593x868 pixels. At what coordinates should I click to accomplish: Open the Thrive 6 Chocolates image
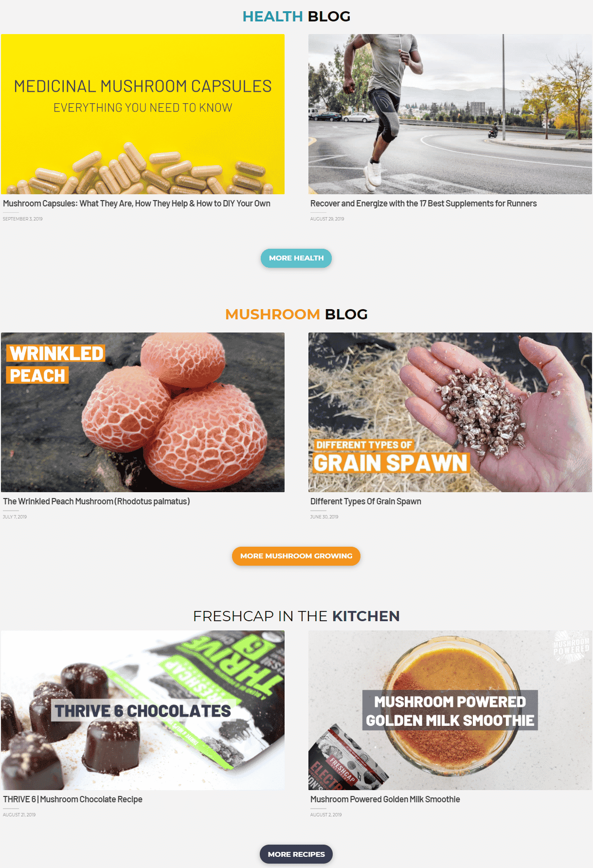(x=143, y=710)
